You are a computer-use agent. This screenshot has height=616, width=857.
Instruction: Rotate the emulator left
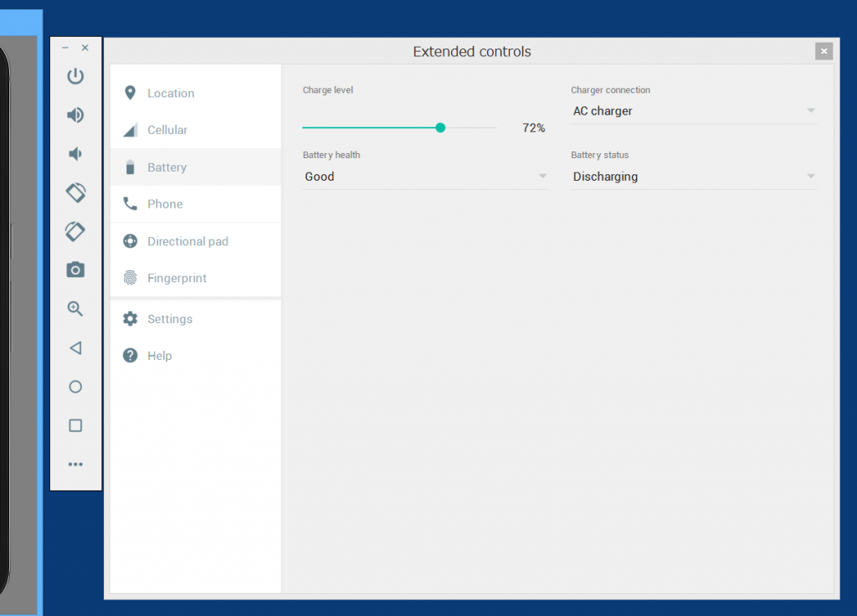click(75, 192)
